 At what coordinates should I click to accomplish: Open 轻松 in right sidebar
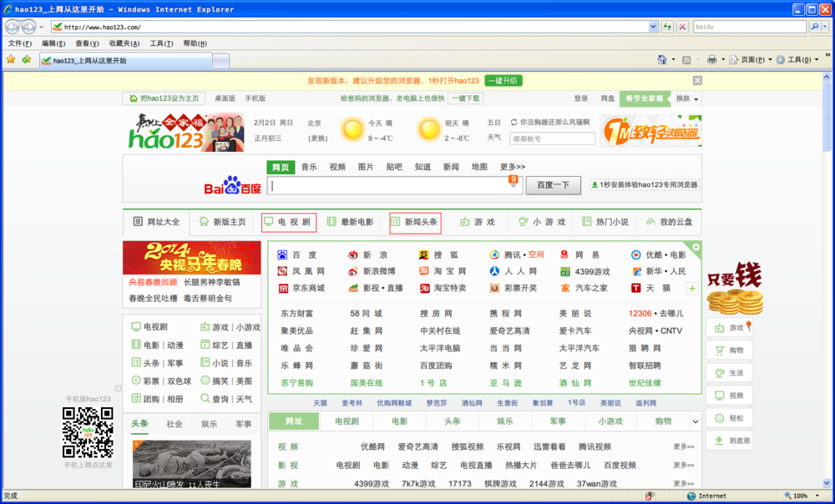tap(730, 418)
